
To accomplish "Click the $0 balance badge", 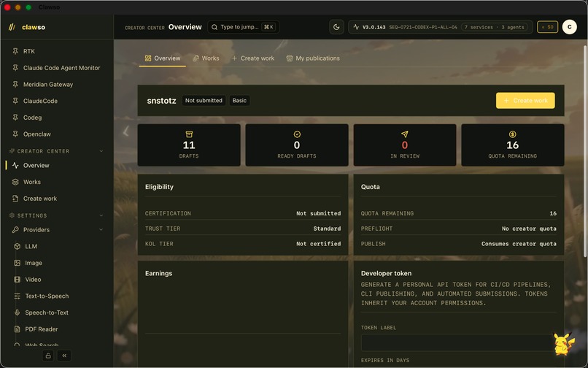I will click(547, 27).
